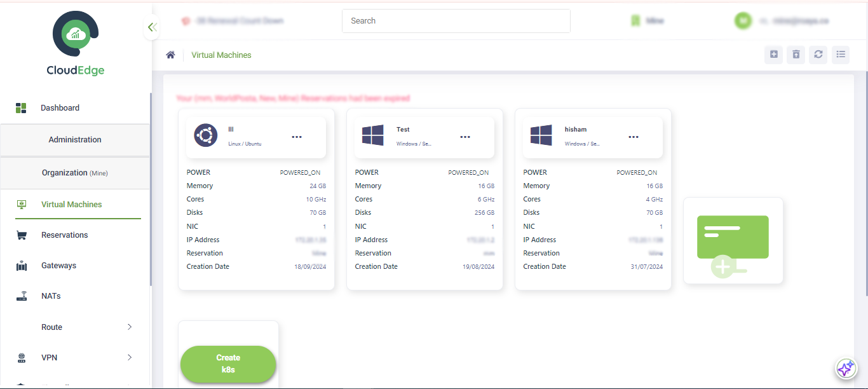Refresh the virtual machines list
The width and height of the screenshot is (868, 389).
818,55
